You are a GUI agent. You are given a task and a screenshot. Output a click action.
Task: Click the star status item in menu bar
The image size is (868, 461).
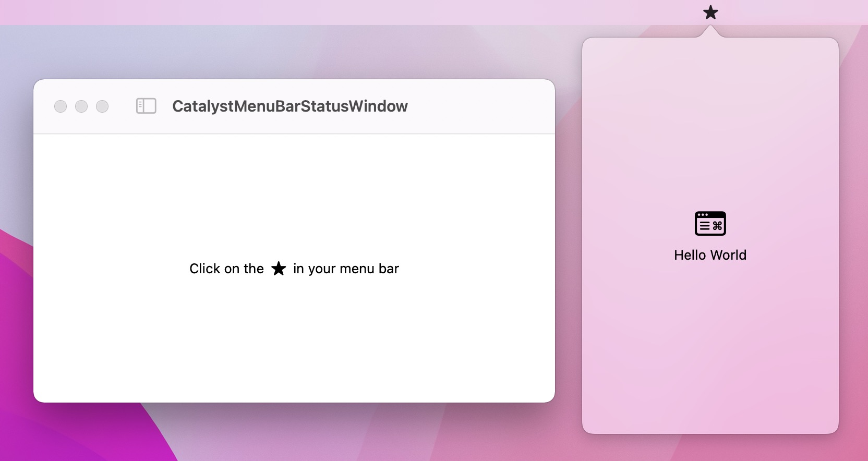[x=710, y=13]
